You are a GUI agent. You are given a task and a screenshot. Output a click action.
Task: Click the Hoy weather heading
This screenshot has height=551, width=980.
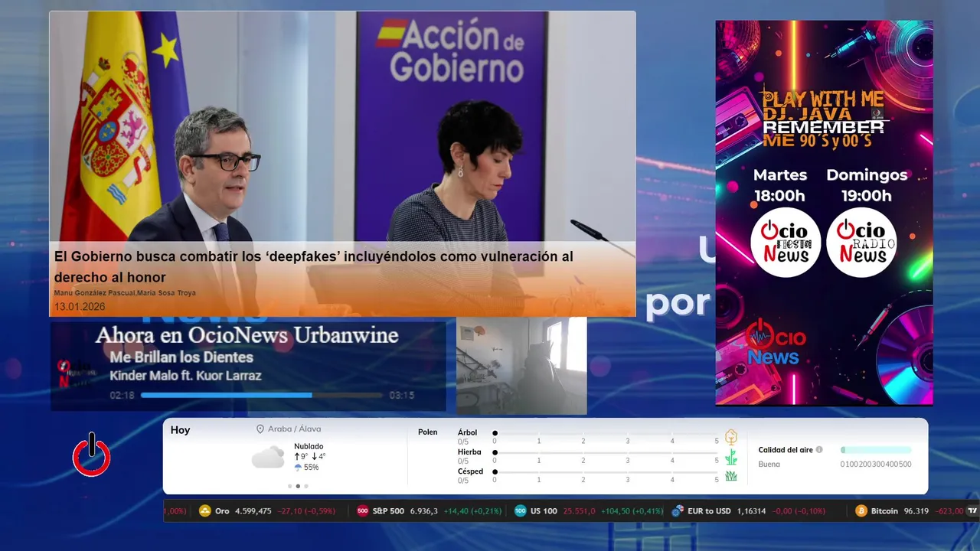[180, 430]
